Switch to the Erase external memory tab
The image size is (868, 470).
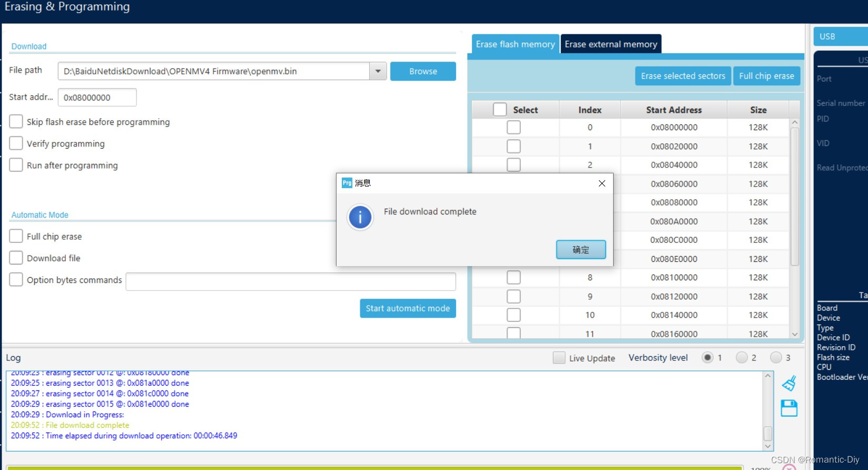coord(611,44)
